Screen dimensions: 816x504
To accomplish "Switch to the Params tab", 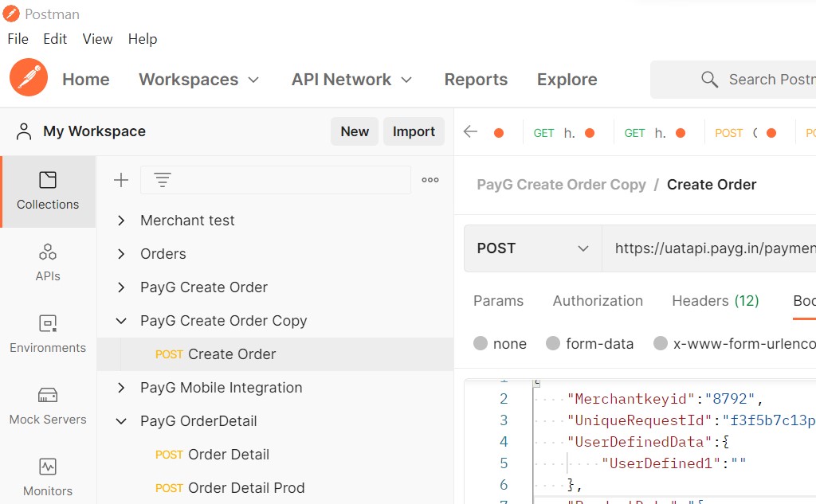I will coord(498,301).
